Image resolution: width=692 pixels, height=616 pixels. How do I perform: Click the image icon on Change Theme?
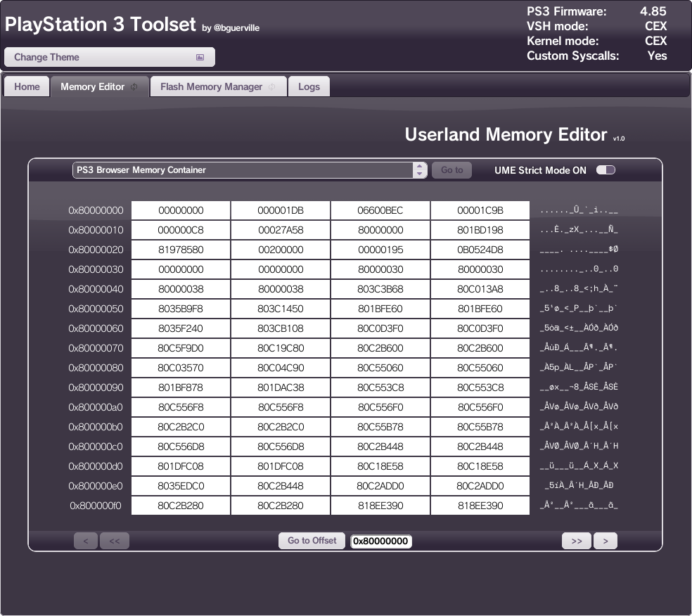pyautogui.click(x=200, y=58)
